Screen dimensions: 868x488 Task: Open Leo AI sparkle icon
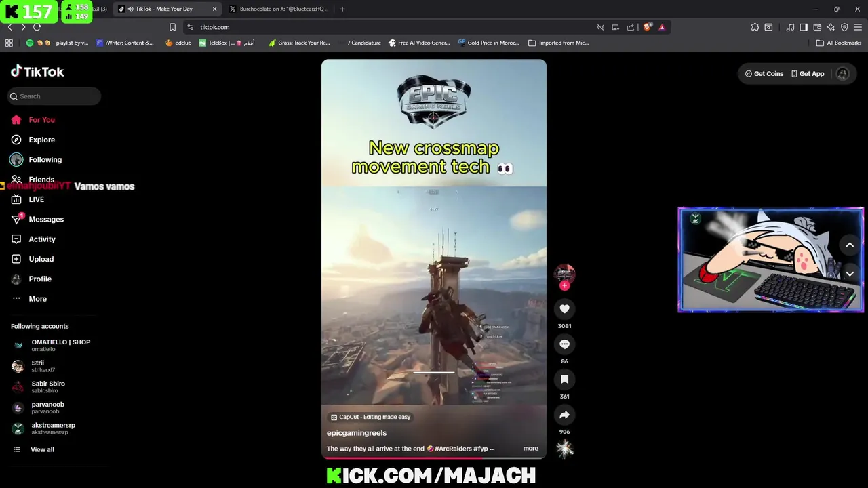tap(831, 27)
